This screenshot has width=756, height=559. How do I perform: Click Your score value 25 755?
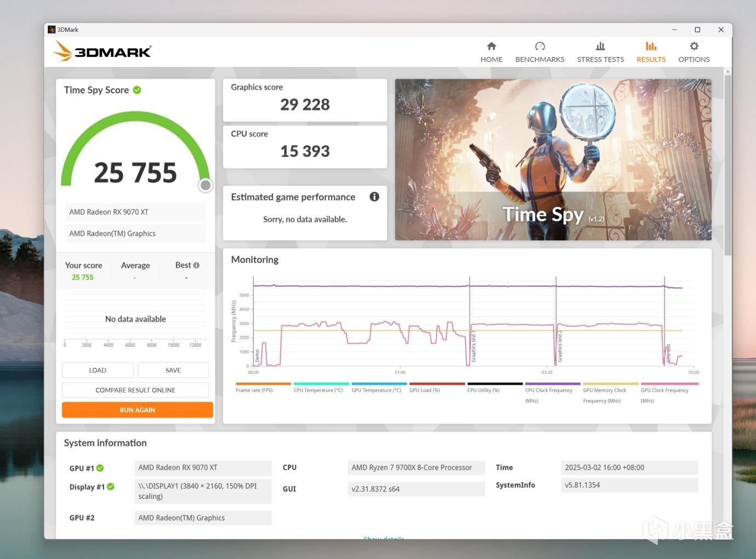pos(83,277)
